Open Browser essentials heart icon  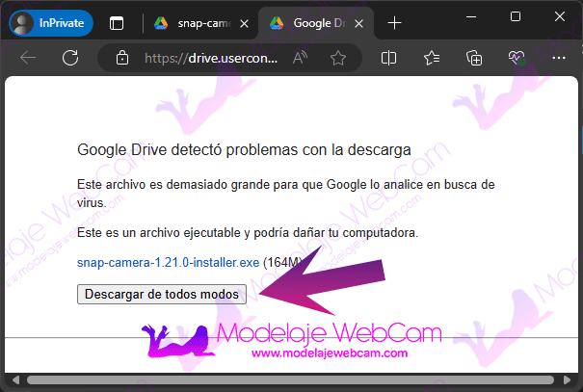point(517,58)
